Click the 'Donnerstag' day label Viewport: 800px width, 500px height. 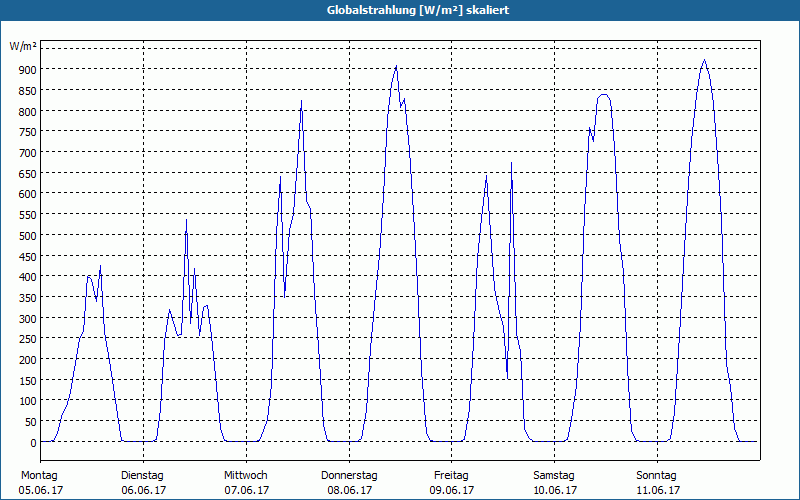349,476
